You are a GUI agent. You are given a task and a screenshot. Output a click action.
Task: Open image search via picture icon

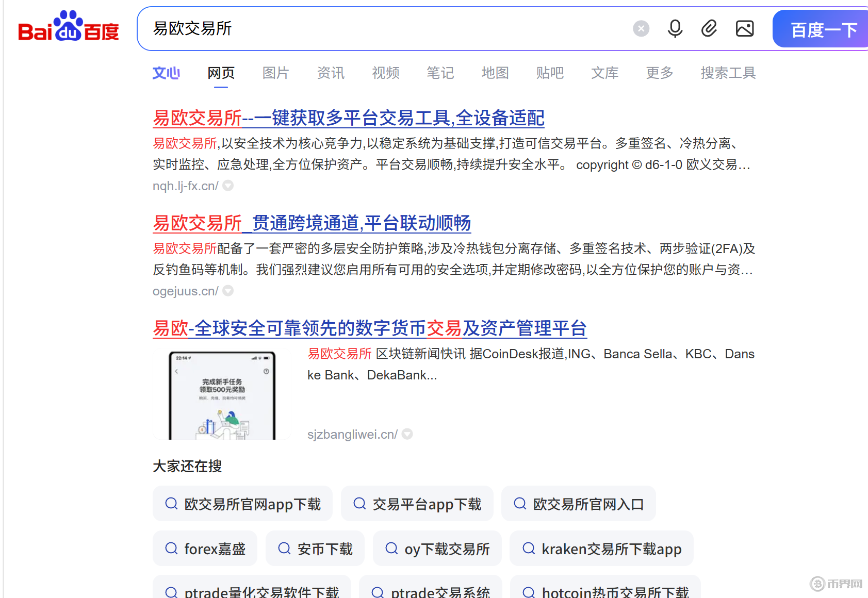coord(745,28)
